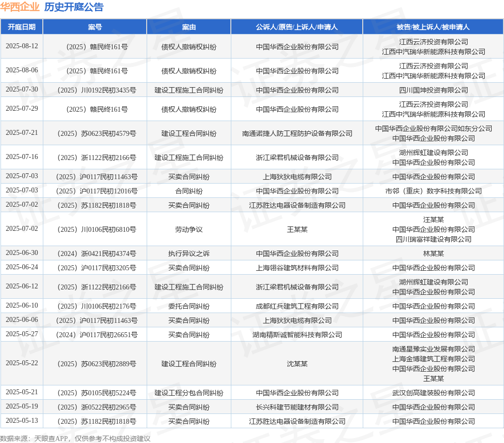Click the date cell 2025-05-27
Image resolution: width=504 pixels, height=443 pixels.
click(x=22, y=334)
